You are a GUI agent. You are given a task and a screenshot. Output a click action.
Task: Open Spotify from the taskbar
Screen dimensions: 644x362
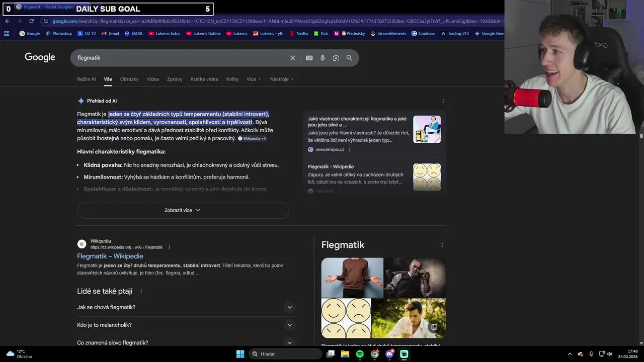[x=360, y=354]
